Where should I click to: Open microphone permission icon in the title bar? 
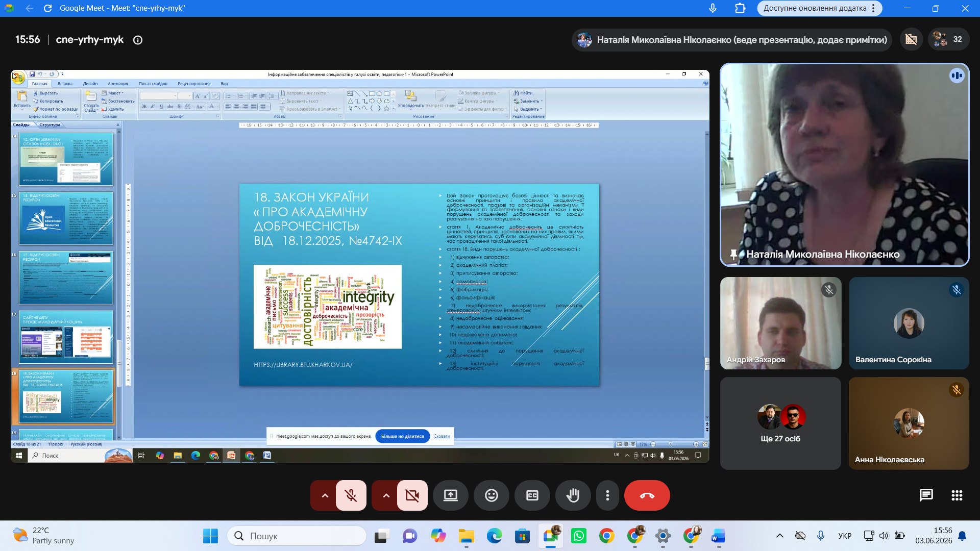(x=713, y=8)
